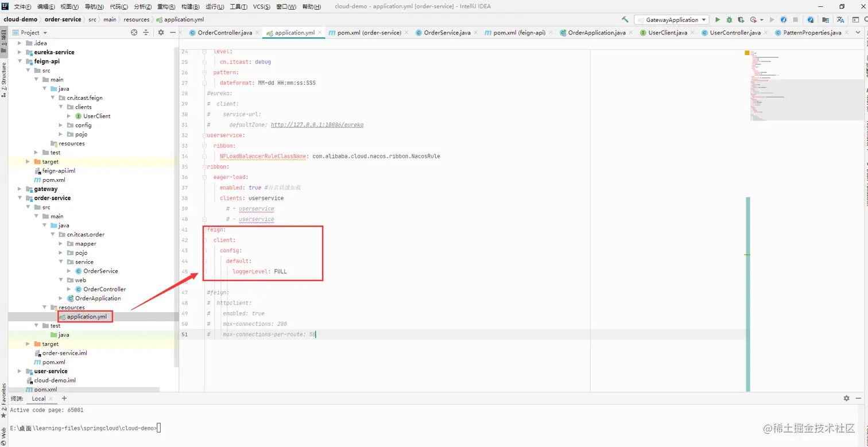868x447 pixels.
Task: Select application.yml in the project tree
Action: [x=86, y=317]
